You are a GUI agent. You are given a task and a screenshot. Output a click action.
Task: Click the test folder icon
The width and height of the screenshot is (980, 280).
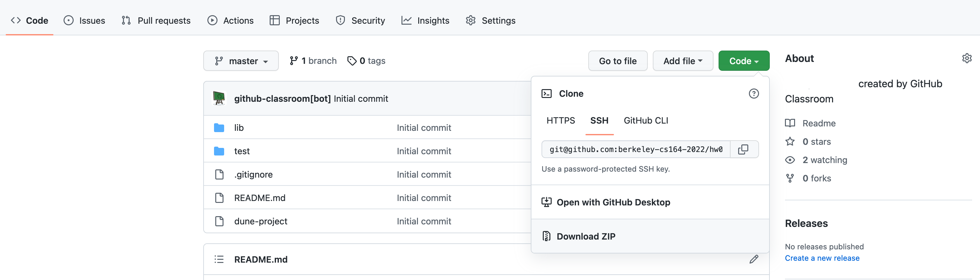(x=219, y=151)
